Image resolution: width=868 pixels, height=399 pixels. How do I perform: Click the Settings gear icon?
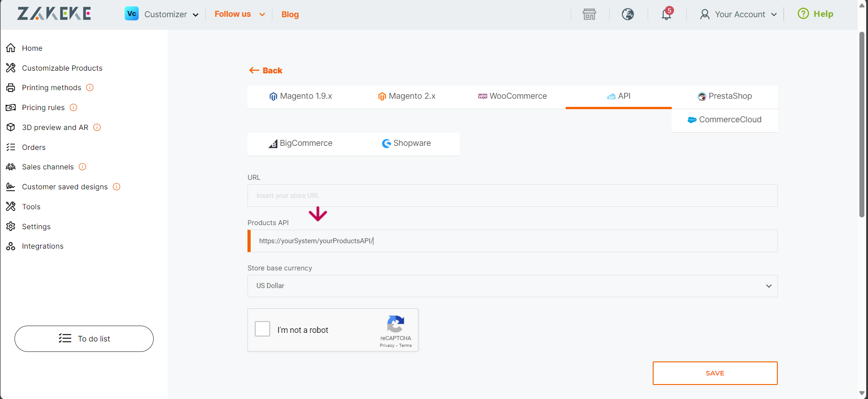11,226
